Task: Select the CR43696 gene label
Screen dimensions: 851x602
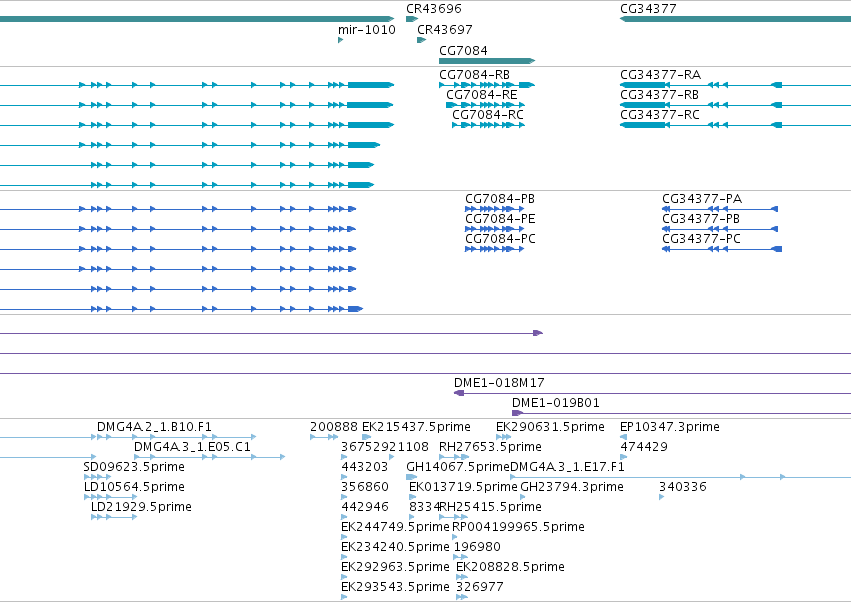Action: pos(434,9)
